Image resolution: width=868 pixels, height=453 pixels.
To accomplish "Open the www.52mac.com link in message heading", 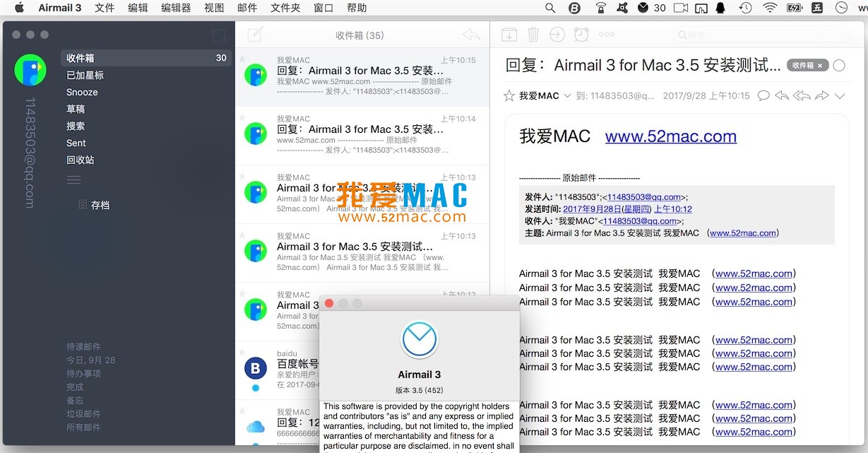I will [670, 136].
